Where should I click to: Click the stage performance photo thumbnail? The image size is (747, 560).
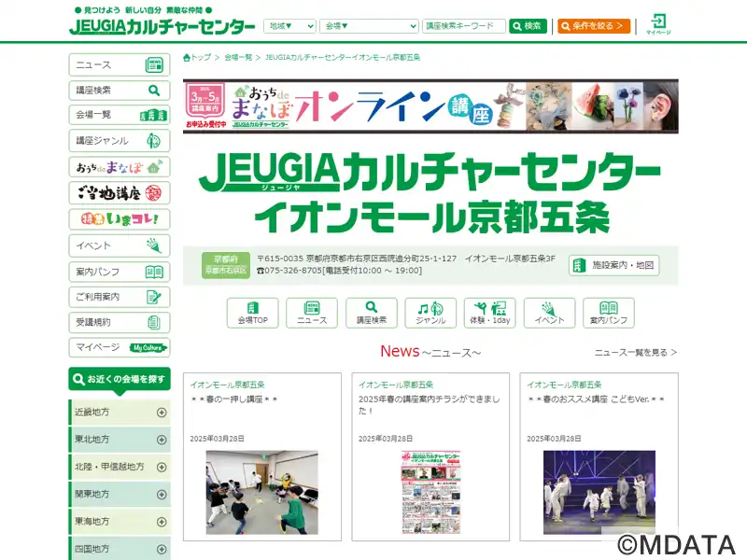599,493
